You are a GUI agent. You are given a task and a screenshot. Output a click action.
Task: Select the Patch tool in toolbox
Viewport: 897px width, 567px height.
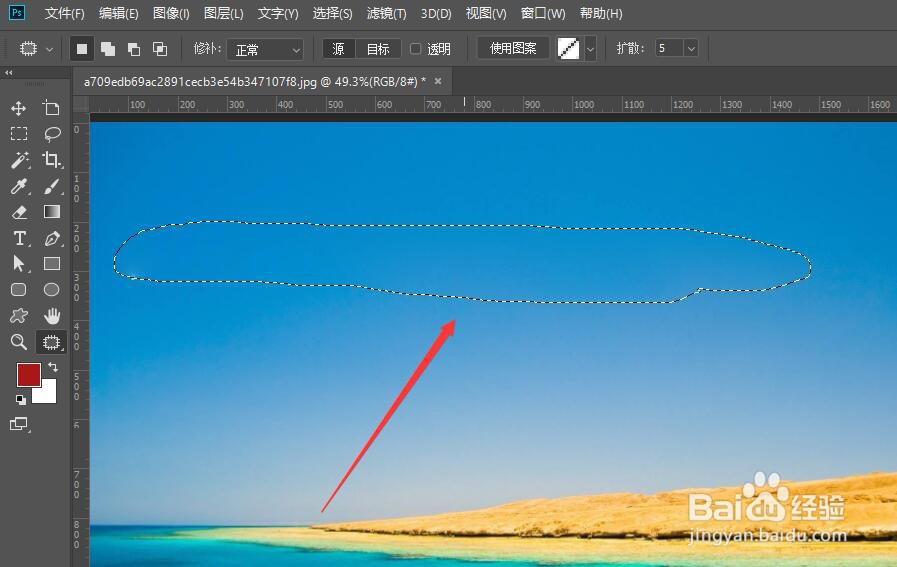[51, 342]
